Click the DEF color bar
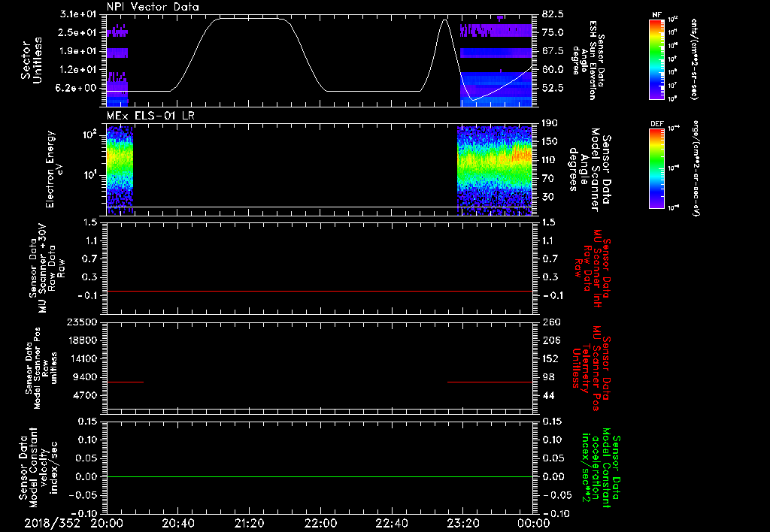 point(656,168)
